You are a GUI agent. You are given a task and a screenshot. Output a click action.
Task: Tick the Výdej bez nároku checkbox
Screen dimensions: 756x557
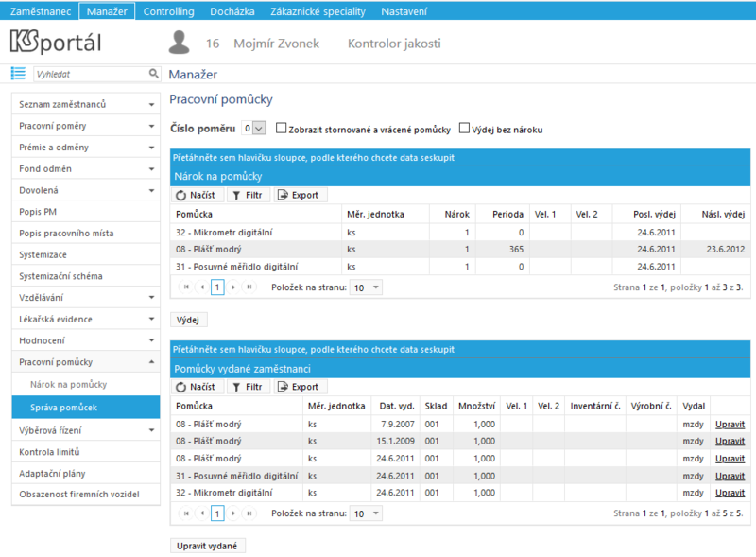coord(464,128)
